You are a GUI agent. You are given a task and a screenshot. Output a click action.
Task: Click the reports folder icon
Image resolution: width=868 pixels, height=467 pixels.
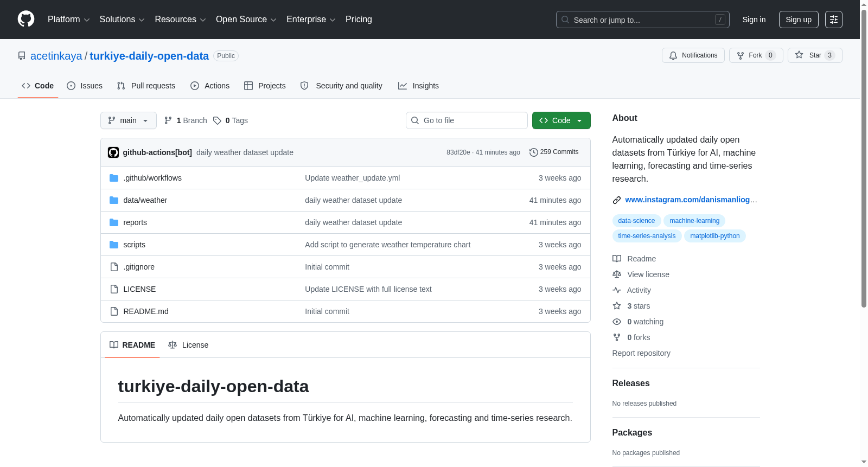pos(114,222)
